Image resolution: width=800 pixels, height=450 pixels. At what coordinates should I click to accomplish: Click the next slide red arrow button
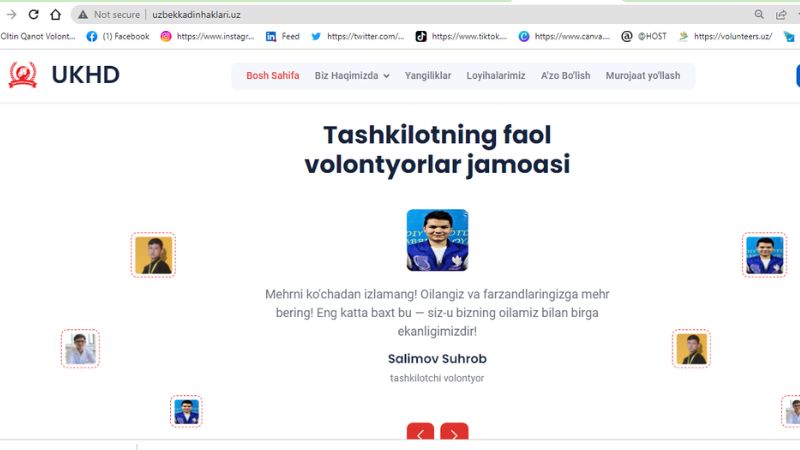pos(454,432)
